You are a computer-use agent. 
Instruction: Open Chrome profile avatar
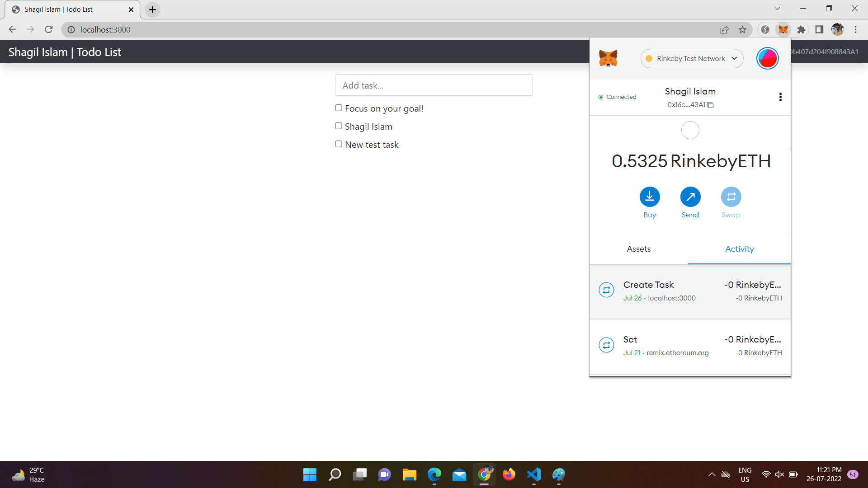coord(837,30)
